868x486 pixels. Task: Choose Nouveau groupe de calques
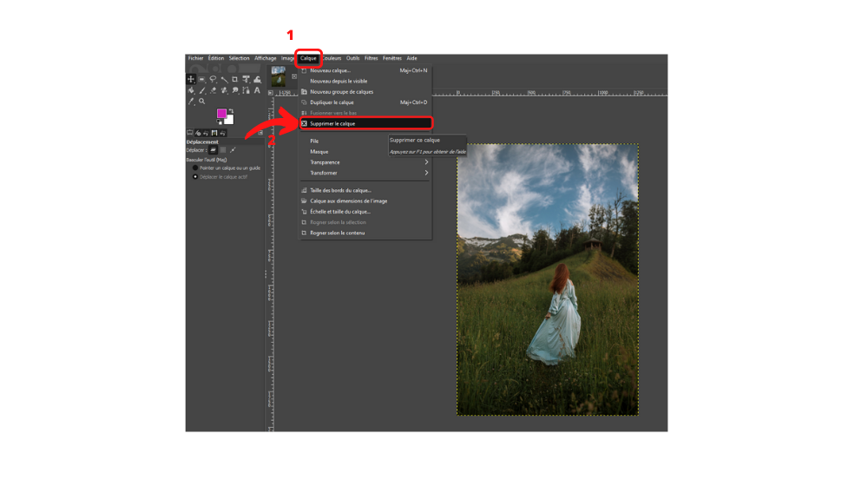[x=365, y=92]
